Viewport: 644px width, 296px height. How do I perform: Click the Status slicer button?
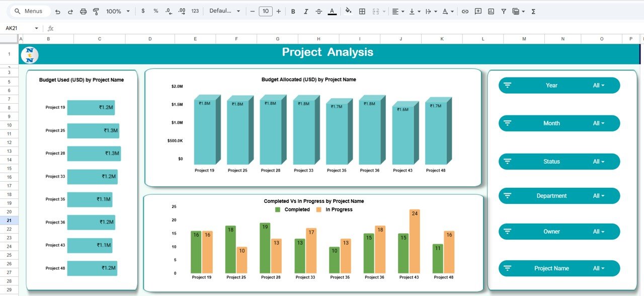pyautogui.click(x=551, y=162)
